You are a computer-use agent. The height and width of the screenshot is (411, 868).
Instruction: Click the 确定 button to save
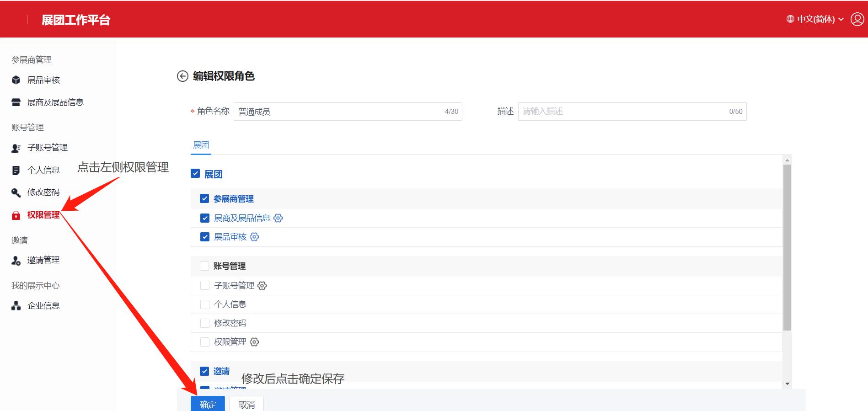(208, 404)
